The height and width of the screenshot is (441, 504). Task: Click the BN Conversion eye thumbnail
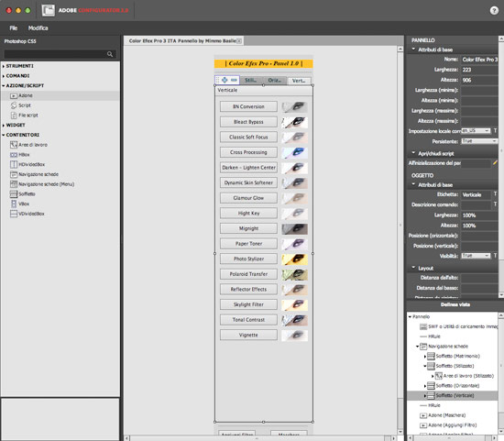(x=294, y=106)
